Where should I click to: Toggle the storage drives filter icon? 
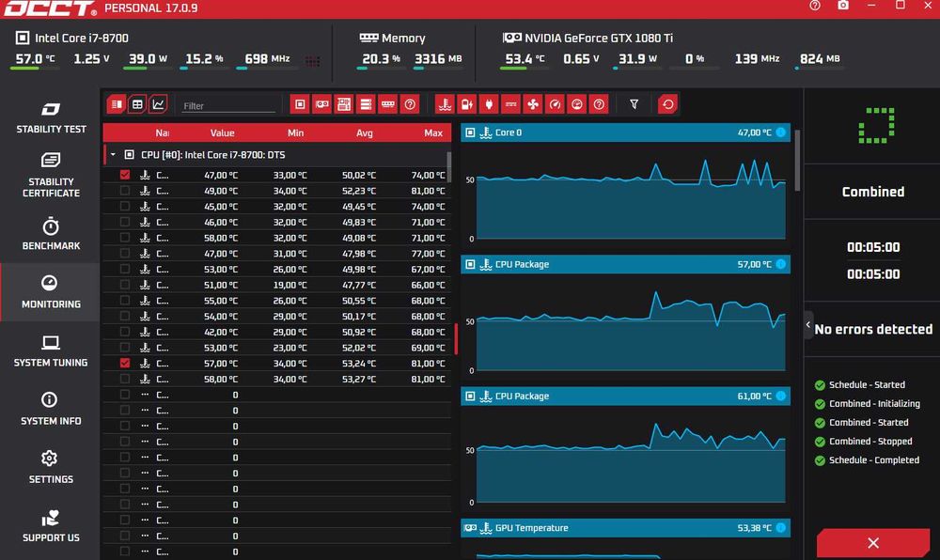tap(366, 104)
